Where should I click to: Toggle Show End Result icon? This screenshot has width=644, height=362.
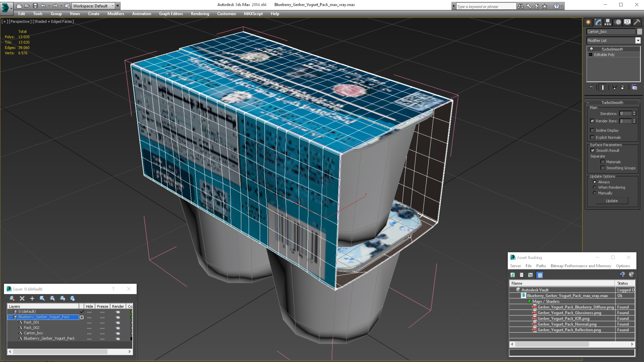coord(603,87)
